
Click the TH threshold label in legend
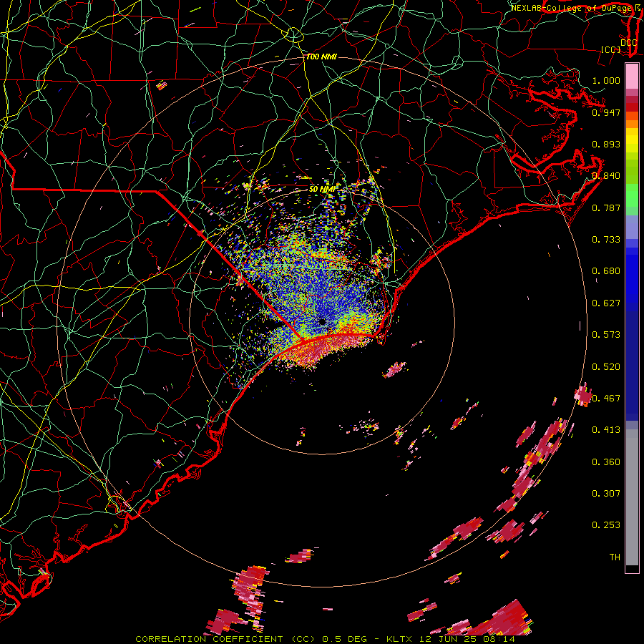point(615,557)
